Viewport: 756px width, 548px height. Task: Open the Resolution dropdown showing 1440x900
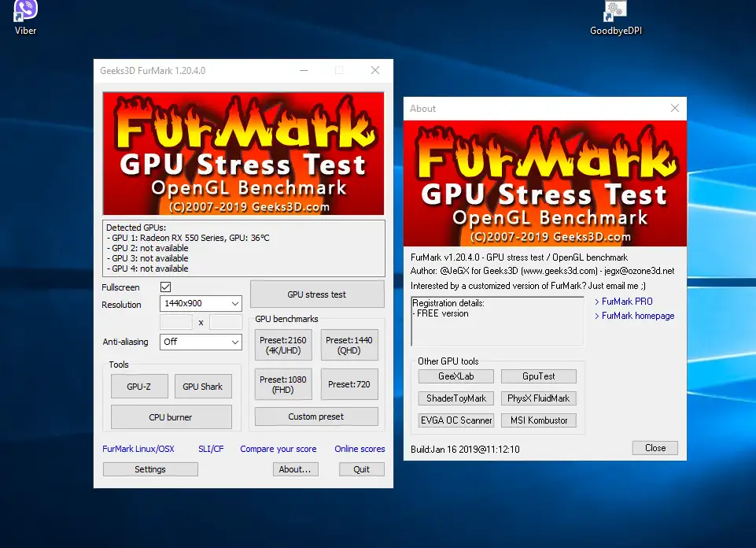tap(201, 303)
